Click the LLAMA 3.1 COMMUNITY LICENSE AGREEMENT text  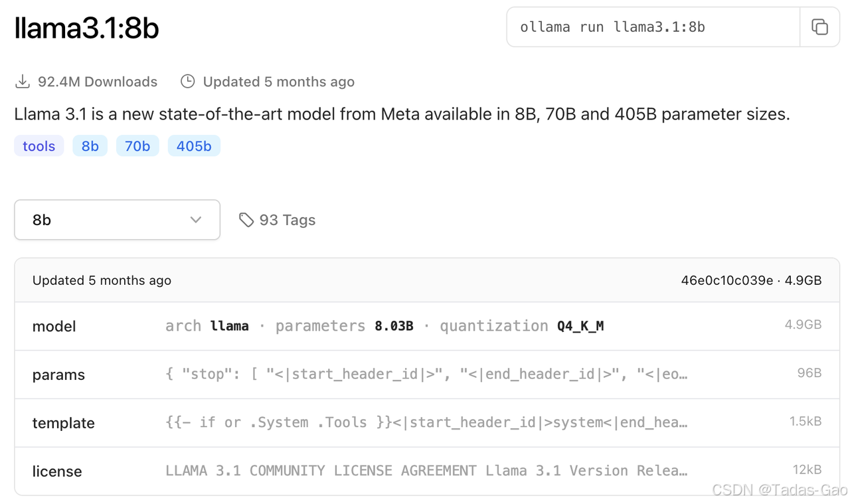[321, 471]
